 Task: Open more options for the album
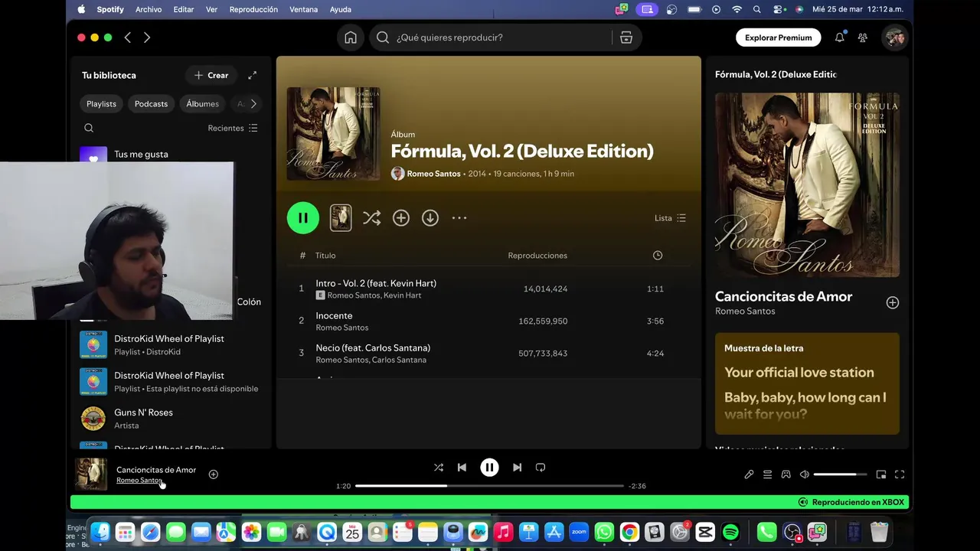(459, 218)
